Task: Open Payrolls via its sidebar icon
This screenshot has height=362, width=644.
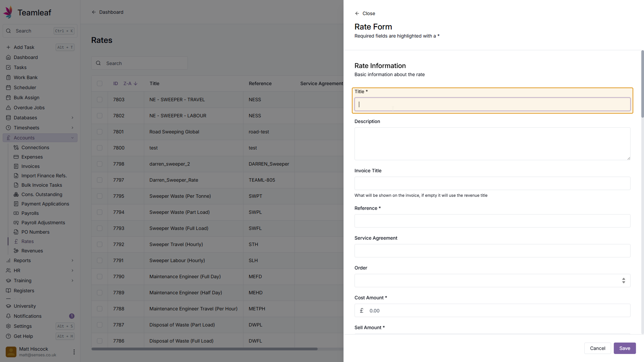Action: point(16,213)
